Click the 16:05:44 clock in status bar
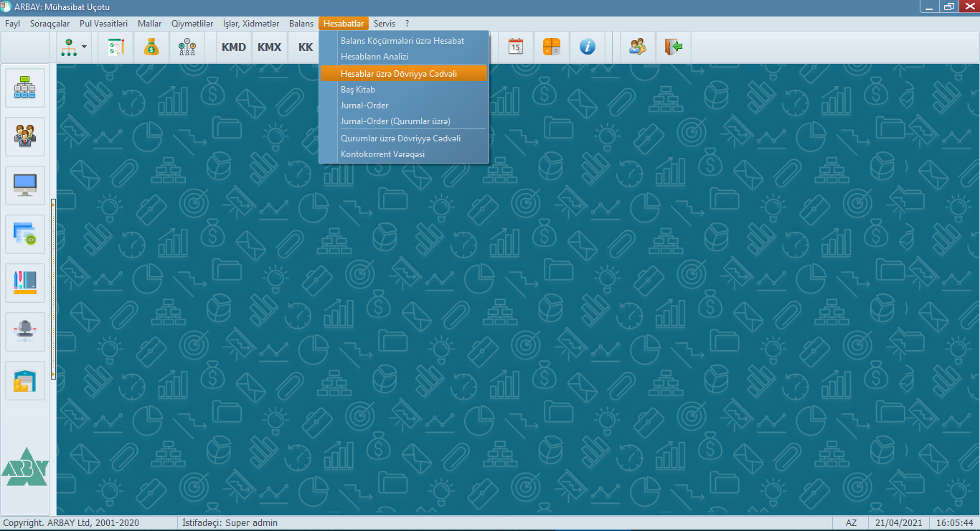Viewport: 980px width, 531px height. 954,523
